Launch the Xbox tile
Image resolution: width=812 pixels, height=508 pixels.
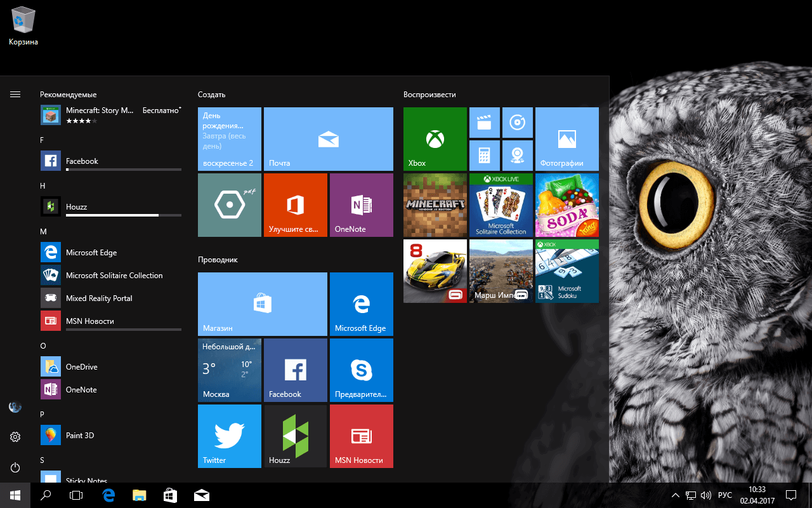click(435, 138)
